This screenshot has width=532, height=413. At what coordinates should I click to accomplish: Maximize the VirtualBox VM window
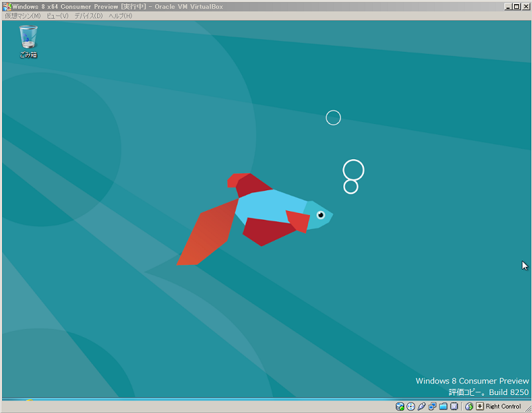[x=517, y=6]
